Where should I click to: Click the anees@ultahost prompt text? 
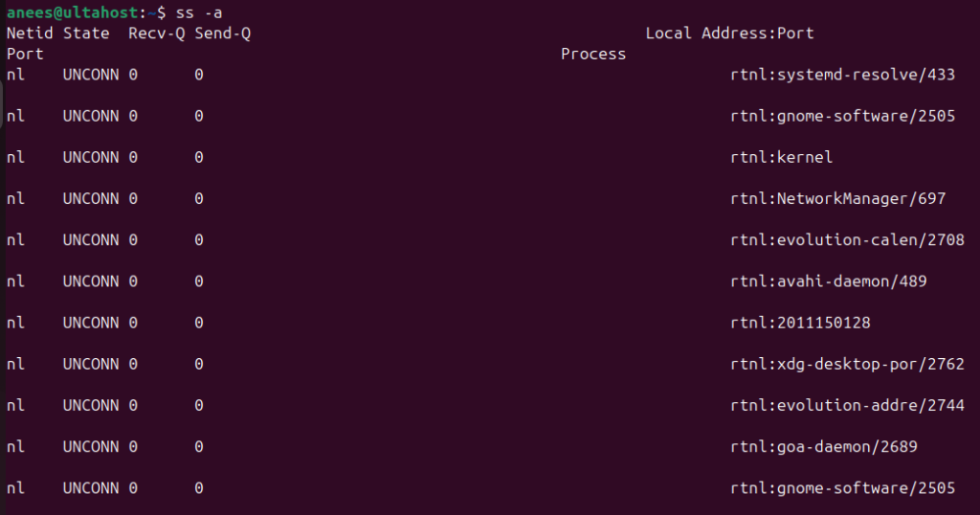click(x=73, y=13)
